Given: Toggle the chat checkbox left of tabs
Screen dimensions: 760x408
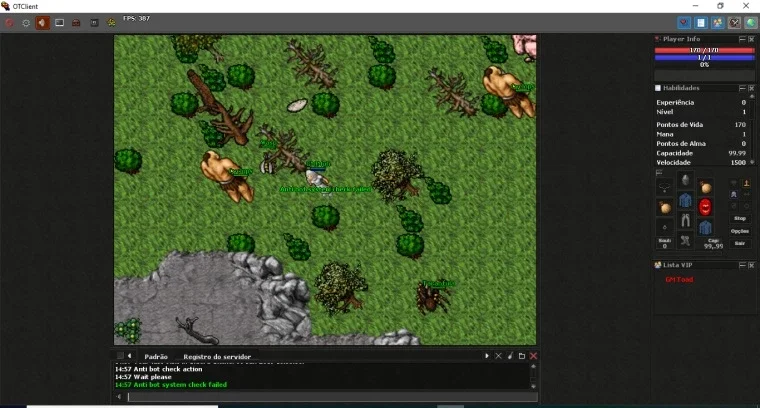Looking at the screenshot, I should pos(120,356).
